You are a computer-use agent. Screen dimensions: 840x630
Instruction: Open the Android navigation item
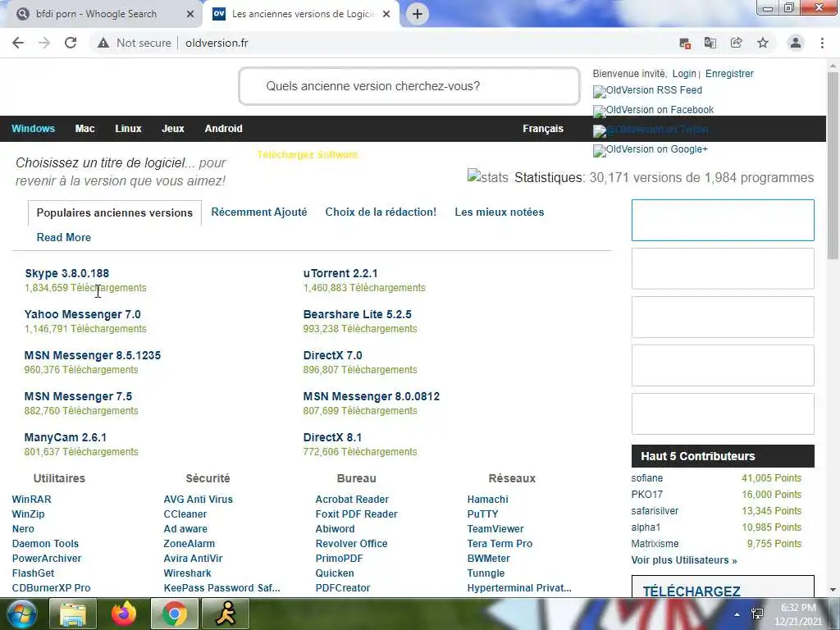pos(223,129)
